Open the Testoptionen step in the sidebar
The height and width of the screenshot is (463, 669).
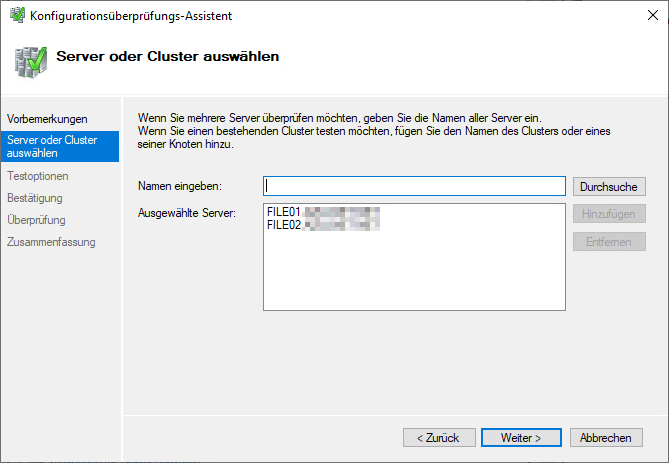click(x=38, y=176)
